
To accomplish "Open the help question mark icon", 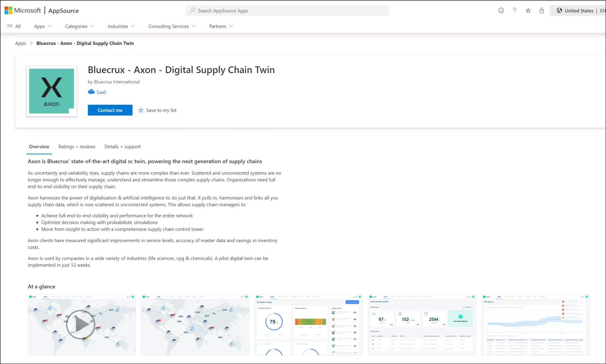I will (514, 10).
